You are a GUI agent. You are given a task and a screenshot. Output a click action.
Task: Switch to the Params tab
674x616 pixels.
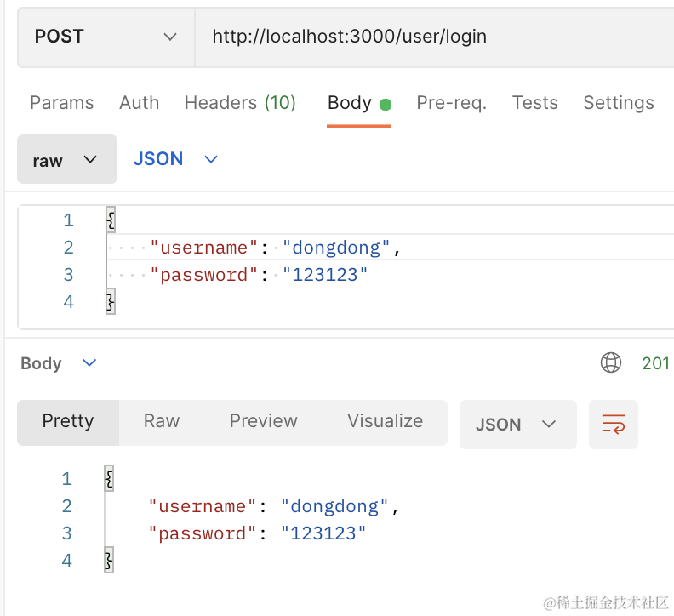[x=61, y=103]
